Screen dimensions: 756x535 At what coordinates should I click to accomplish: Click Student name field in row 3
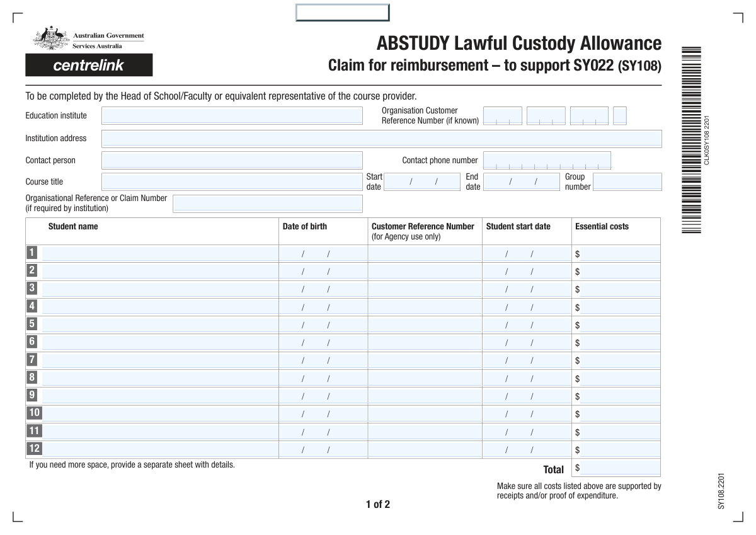[x=160, y=289]
